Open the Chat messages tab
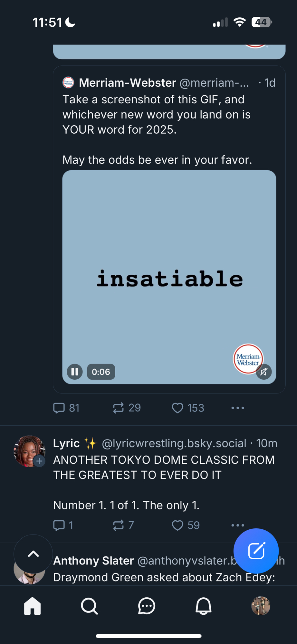 click(147, 606)
